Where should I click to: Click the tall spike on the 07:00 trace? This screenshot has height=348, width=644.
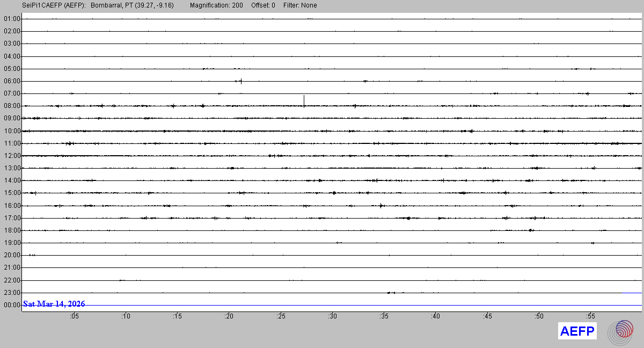coord(304,100)
